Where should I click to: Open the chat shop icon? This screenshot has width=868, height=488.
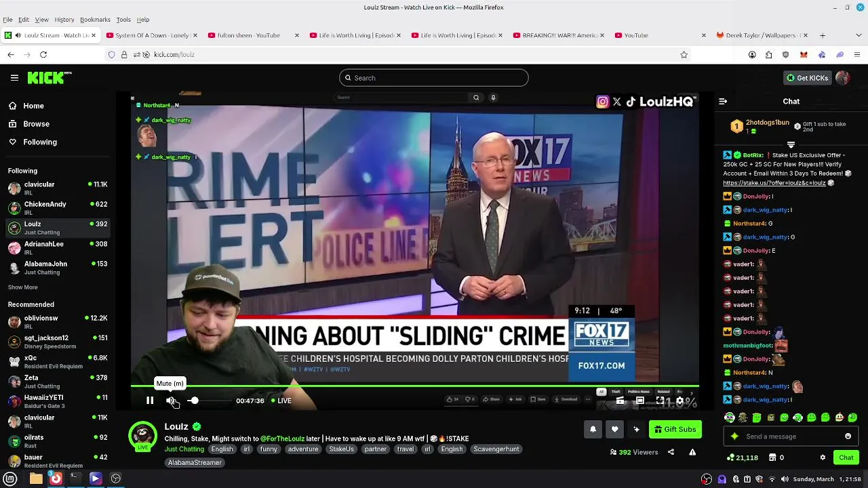click(x=772, y=457)
